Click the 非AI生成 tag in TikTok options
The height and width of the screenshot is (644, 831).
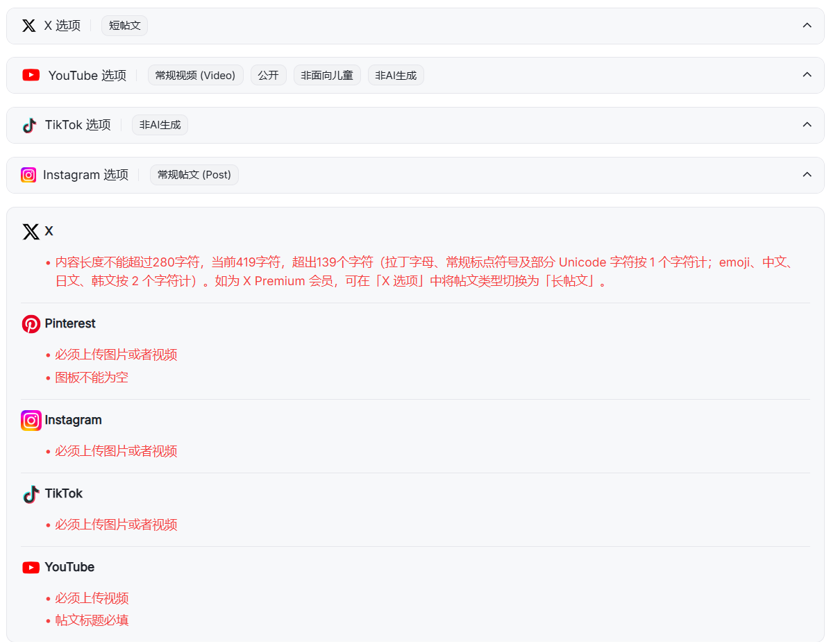(x=160, y=125)
